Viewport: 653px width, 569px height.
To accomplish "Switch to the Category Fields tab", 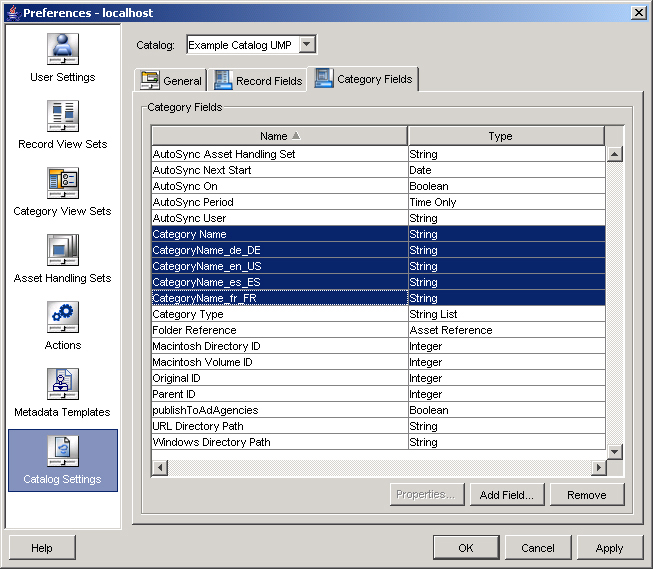I will coord(363,79).
